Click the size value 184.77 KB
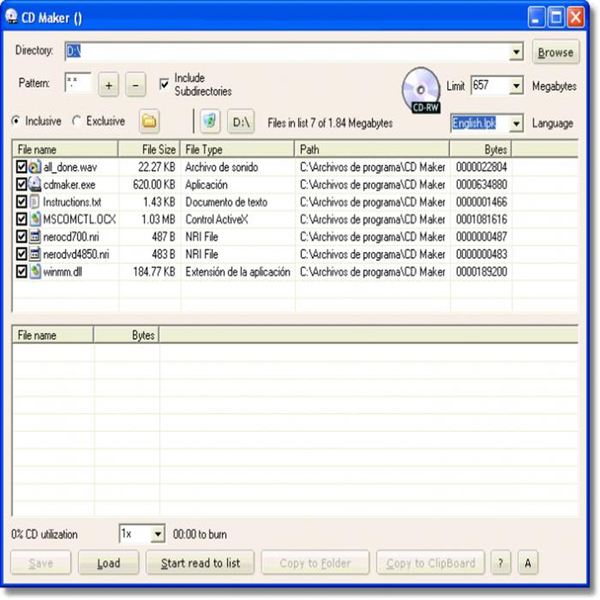Screen dimensions: 600x600 tap(154, 272)
